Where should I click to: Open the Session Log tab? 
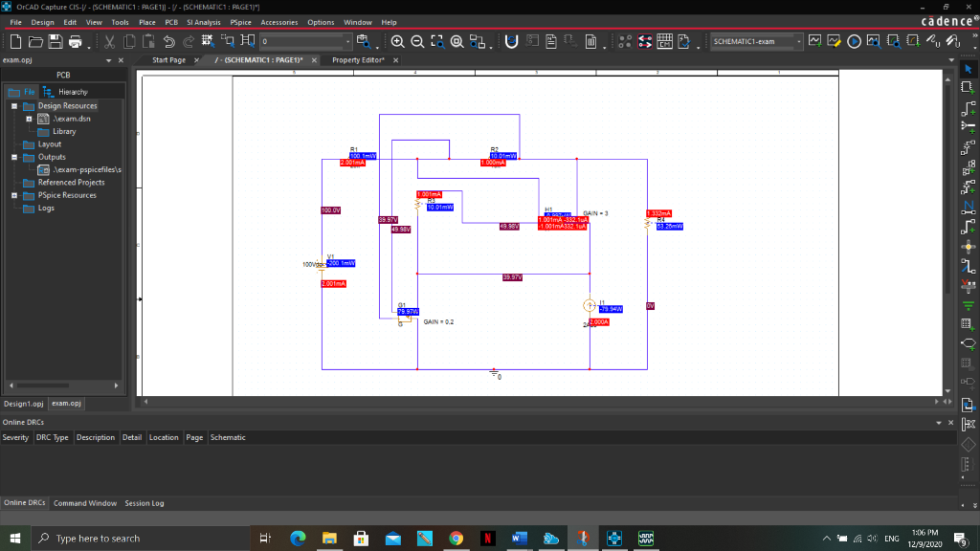click(x=145, y=503)
